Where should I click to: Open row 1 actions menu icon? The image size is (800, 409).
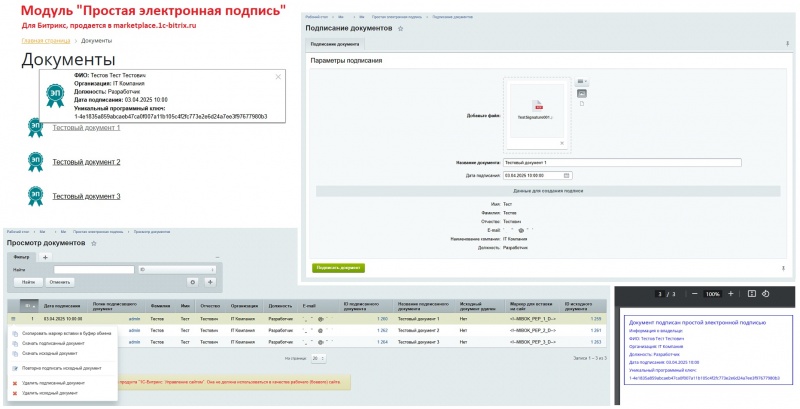point(13,319)
